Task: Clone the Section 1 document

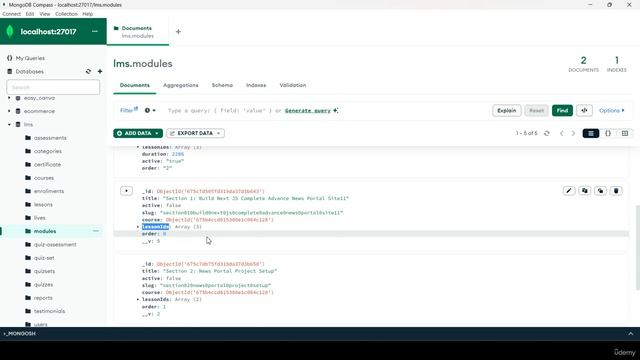Action: [x=600, y=191]
